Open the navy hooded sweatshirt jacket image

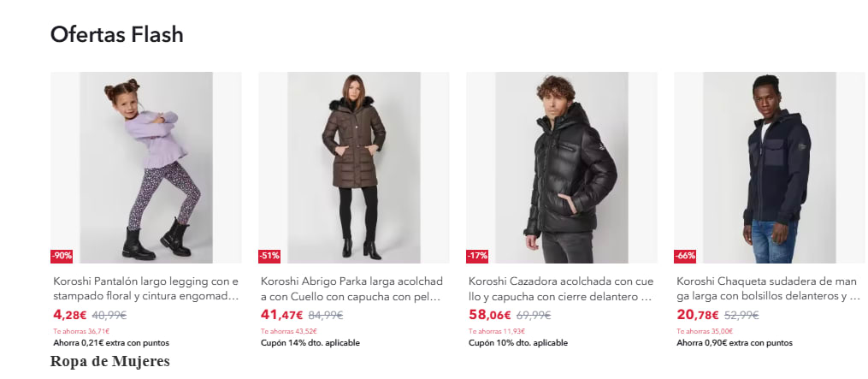coord(770,168)
